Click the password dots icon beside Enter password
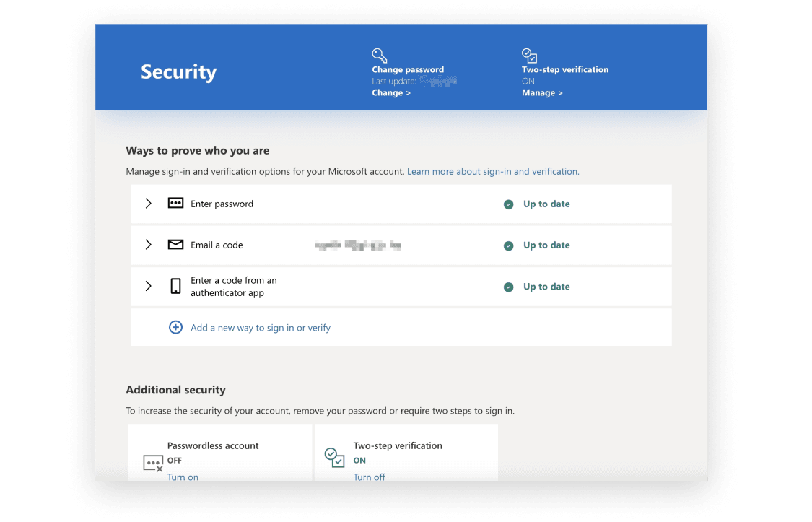 pyautogui.click(x=175, y=204)
